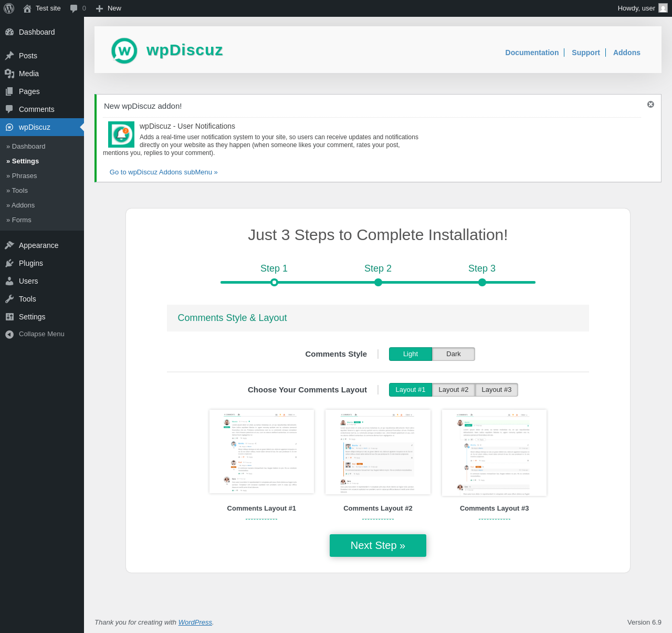Screen dimensions: 672x633
Task: Click the User Notifications addon bell icon
Action: [x=121, y=134]
